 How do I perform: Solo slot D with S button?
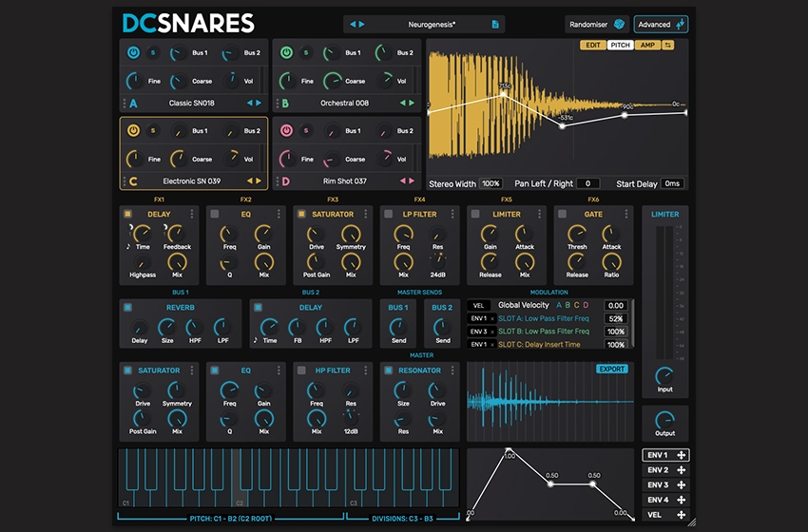point(306,131)
